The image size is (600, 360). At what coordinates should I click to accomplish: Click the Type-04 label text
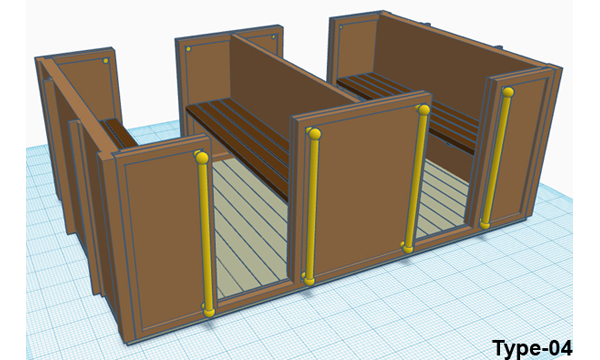point(532,348)
